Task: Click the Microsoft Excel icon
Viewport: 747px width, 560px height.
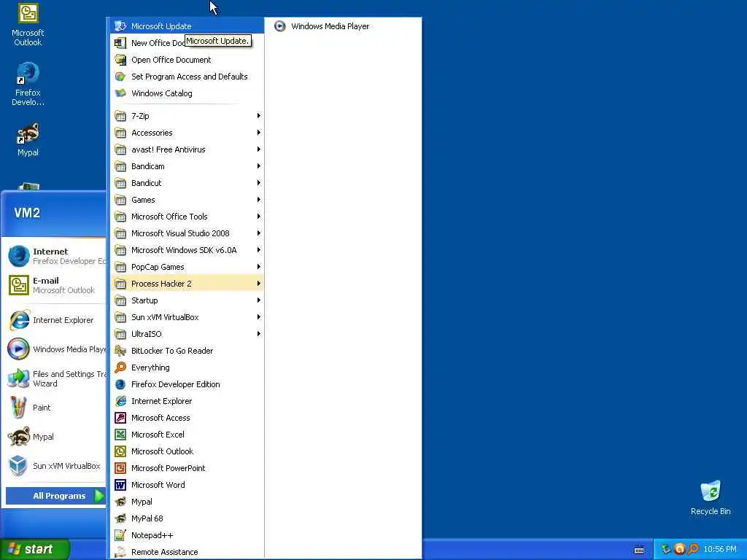Action: pyautogui.click(x=120, y=435)
